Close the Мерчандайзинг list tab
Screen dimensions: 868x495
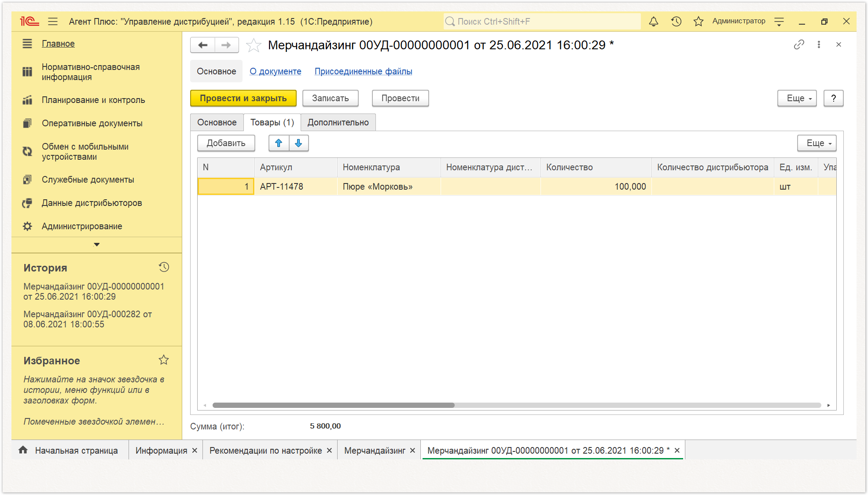[412, 451]
